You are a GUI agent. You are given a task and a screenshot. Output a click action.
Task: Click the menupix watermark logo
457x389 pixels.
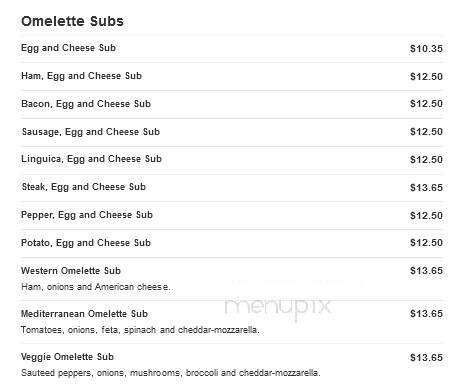[x=278, y=307]
